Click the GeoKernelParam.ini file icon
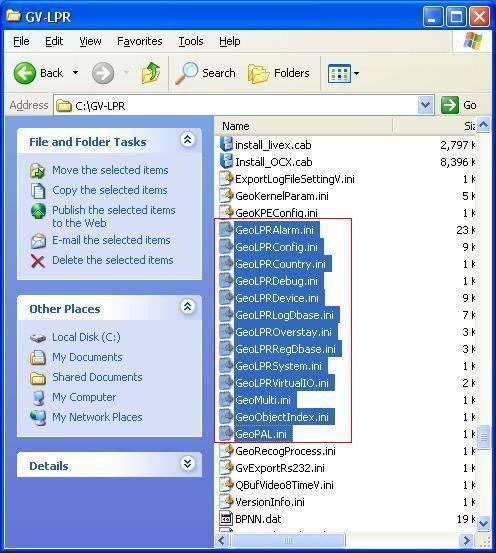Screen dimensions: 496x553 coord(226,195)
